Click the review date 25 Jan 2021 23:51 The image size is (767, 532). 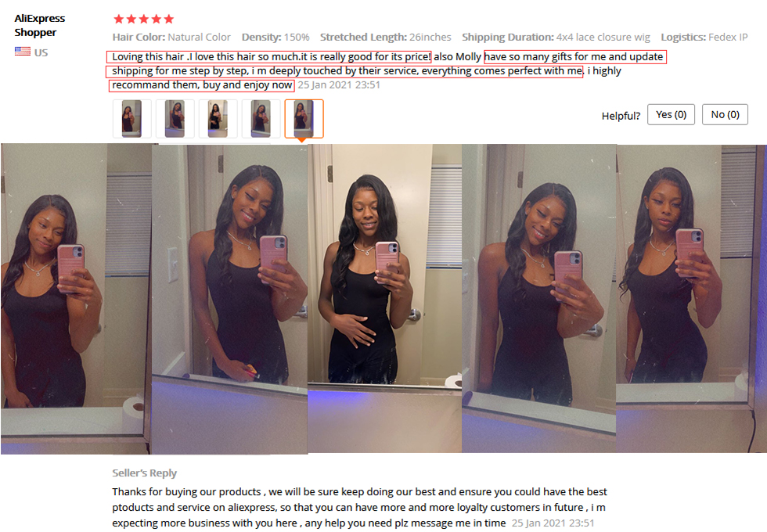(x=339, y=84)
